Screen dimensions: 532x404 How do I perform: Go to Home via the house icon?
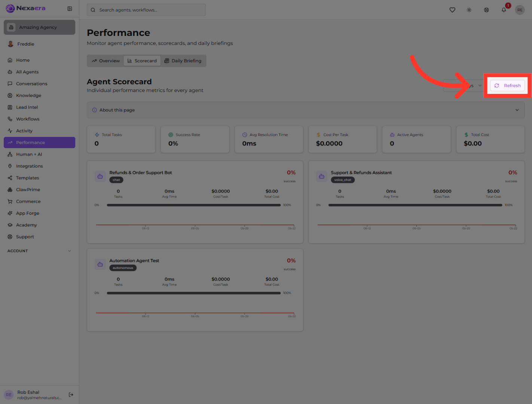pyautogui.click(x=10, y=60)
